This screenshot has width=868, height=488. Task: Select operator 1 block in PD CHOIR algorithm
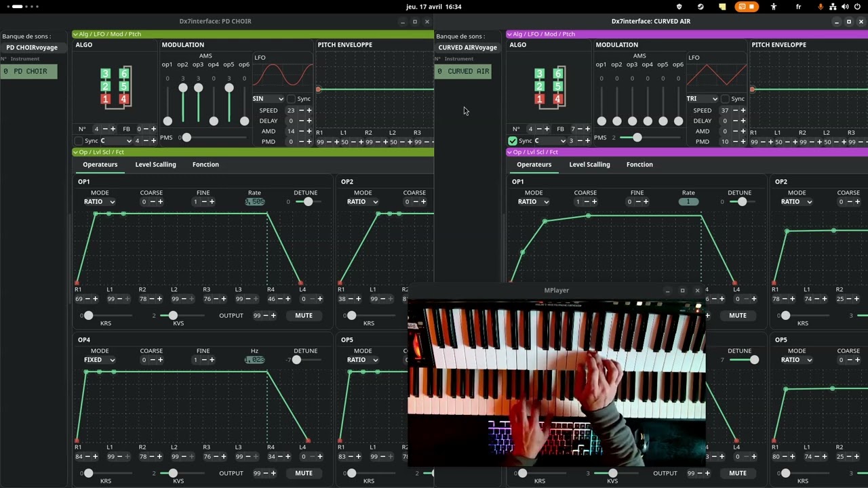coord(105,99)
